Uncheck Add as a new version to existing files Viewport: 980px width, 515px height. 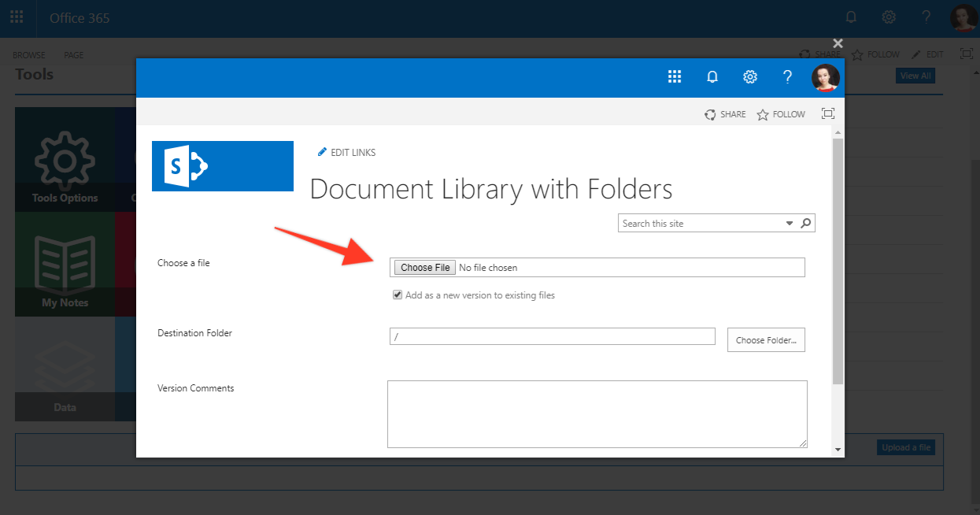pyautogui.click(x=398, y=295)
